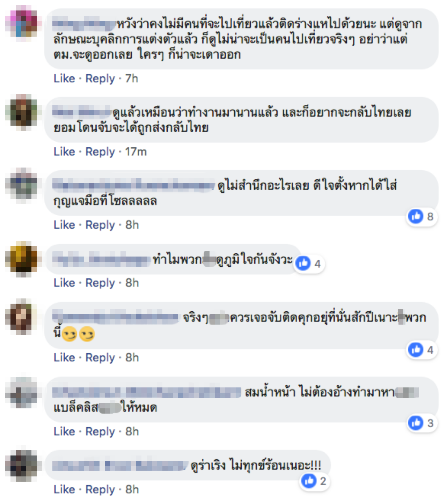447x504 pixels.
Task: Open the blurred author name of the สมน้ำหน้า comment
Action: click(147, 392)
